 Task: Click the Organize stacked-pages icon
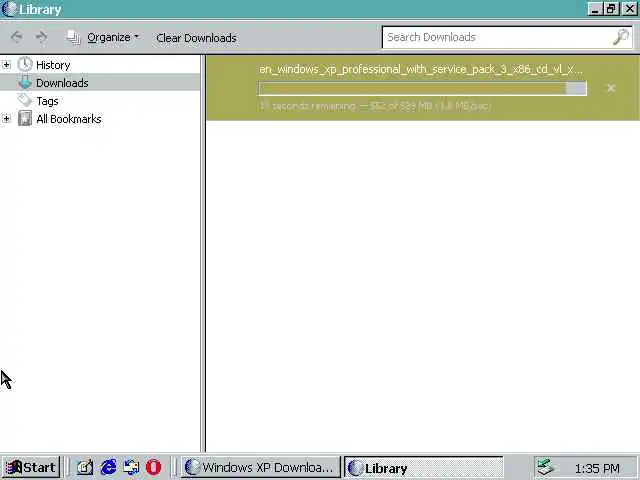[73, 37]
